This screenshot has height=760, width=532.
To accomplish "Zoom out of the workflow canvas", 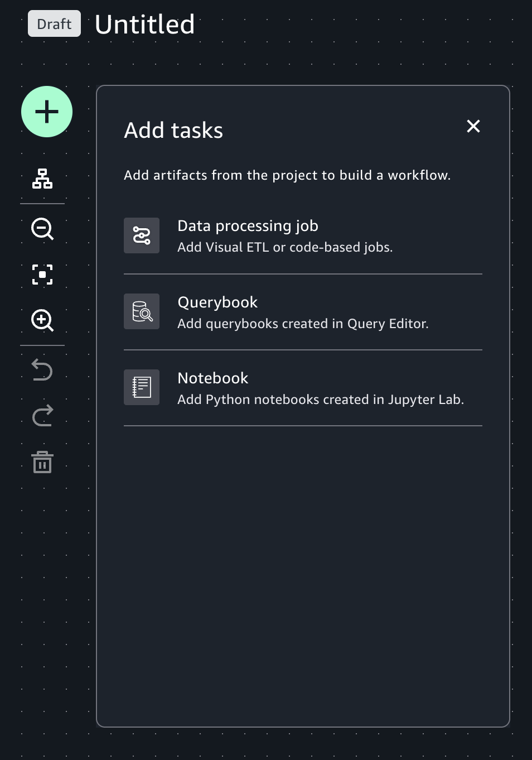I will (42, 229).
